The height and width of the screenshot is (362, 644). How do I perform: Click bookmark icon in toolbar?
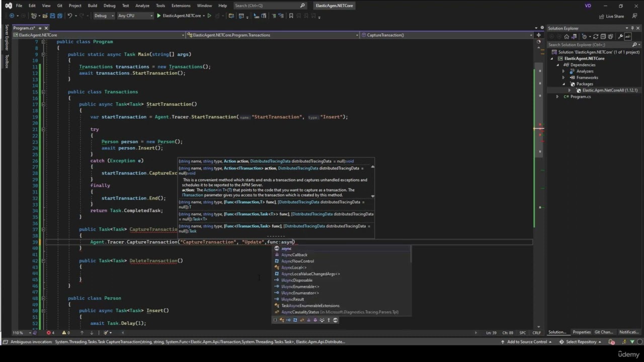coord(291,16)
